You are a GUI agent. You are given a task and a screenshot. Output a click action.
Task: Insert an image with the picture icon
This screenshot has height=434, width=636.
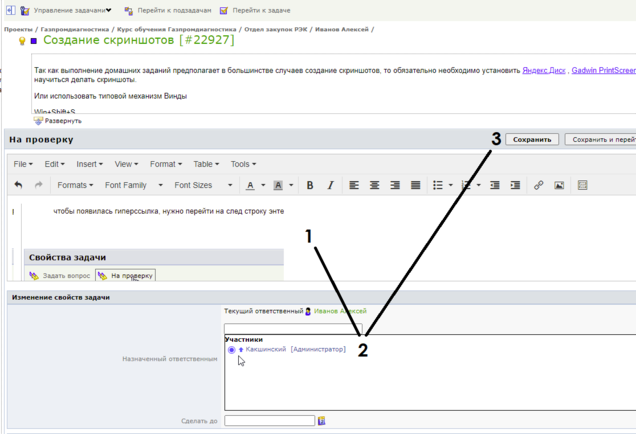pos(559,185)
